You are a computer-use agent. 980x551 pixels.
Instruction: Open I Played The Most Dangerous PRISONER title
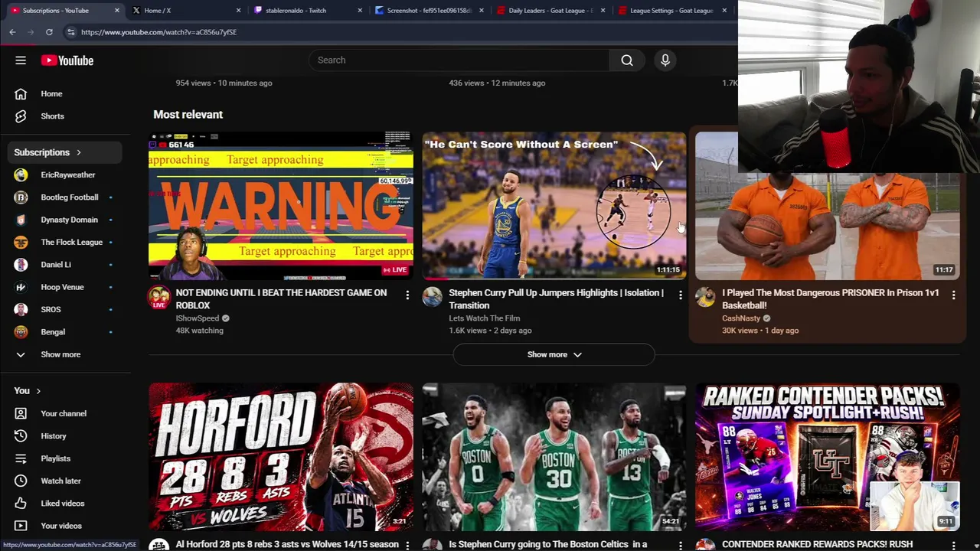(830, 299)
